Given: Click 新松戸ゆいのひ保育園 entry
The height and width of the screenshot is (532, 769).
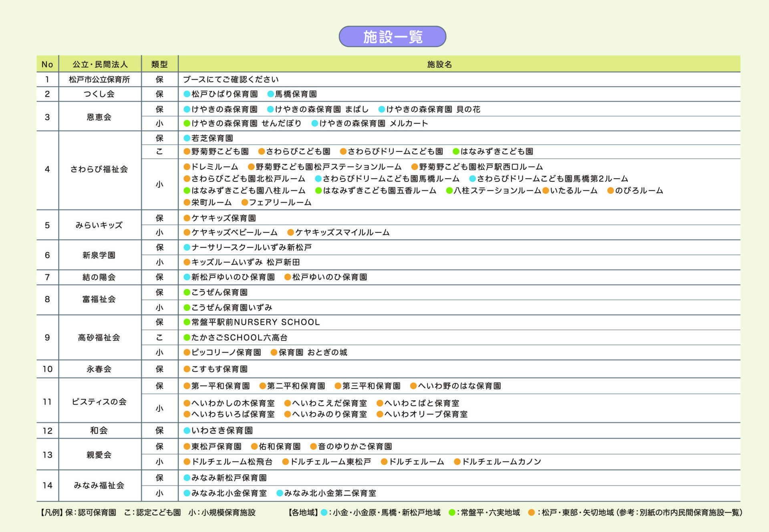Looking at the screenshot, I should tap(233, 277).
